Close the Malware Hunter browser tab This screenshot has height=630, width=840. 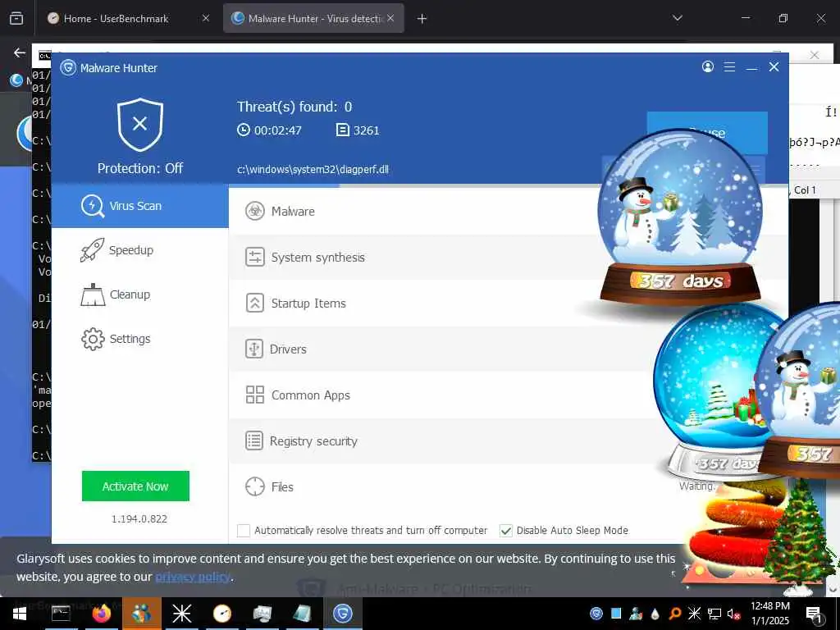pyautogui.click(x=390, y=18)
